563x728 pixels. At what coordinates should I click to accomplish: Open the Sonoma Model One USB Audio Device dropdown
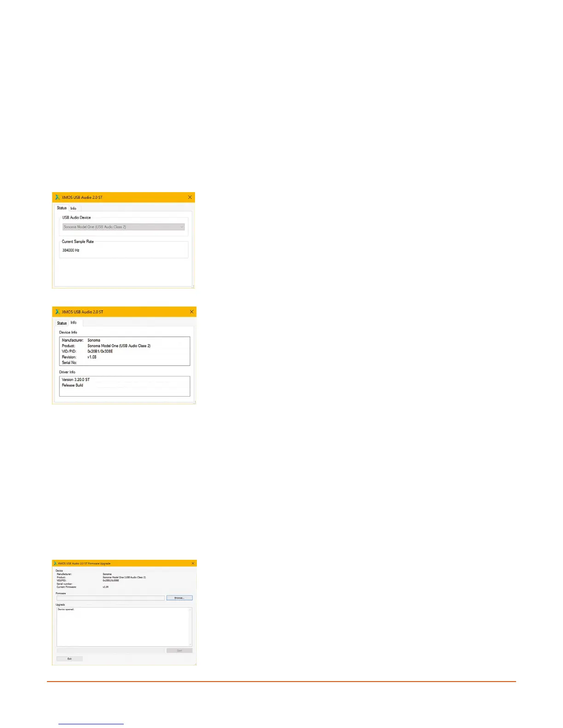click(124, 227)
